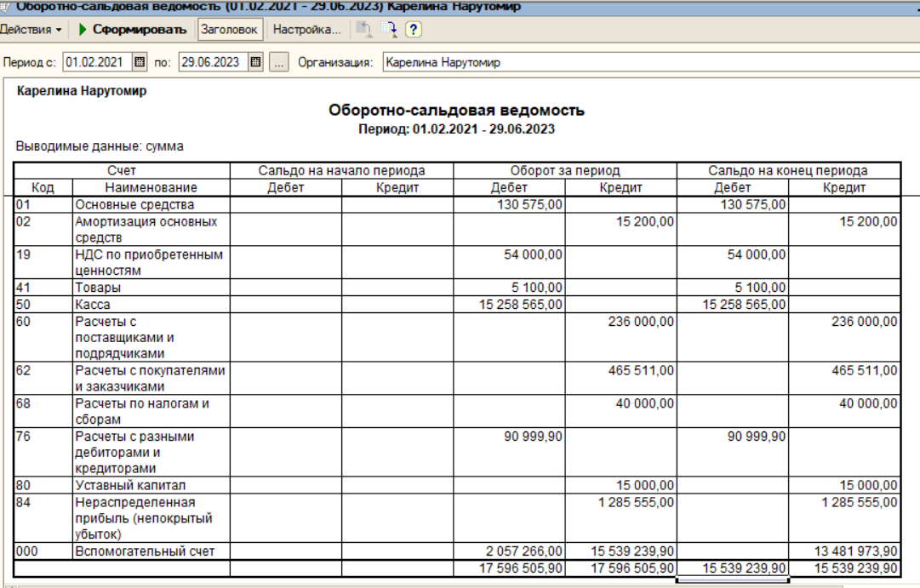The height and width of the screenshot is (588, 920).
Task: Open Настройка... settings
Action: (306, 29)
